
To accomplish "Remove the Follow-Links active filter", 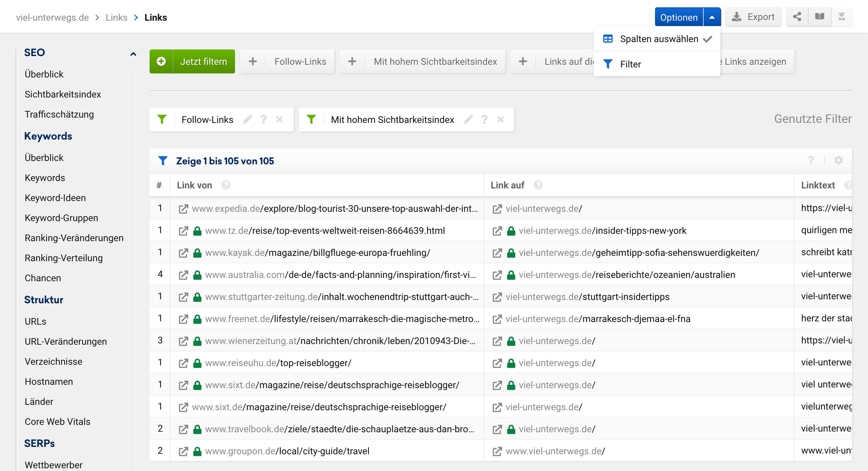I will pos(279,119).
